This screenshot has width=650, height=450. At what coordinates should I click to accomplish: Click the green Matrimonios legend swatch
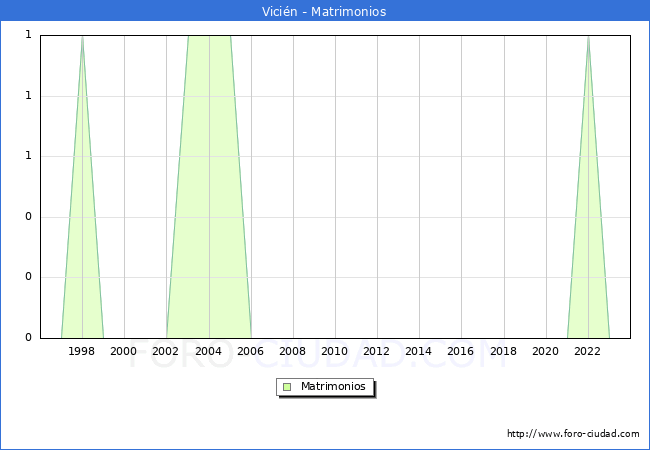287,387
